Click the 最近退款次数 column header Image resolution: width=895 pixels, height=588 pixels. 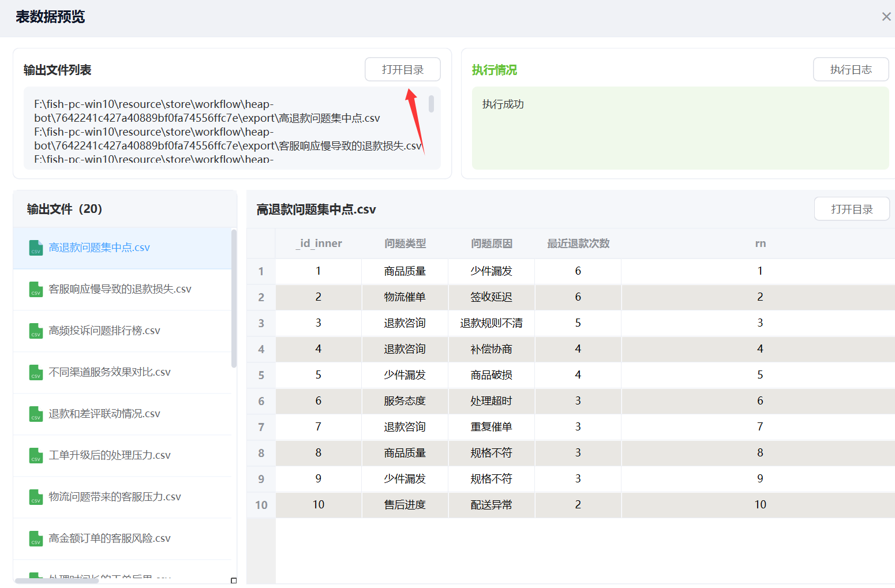pyautogui.click(x=578, y=244)
